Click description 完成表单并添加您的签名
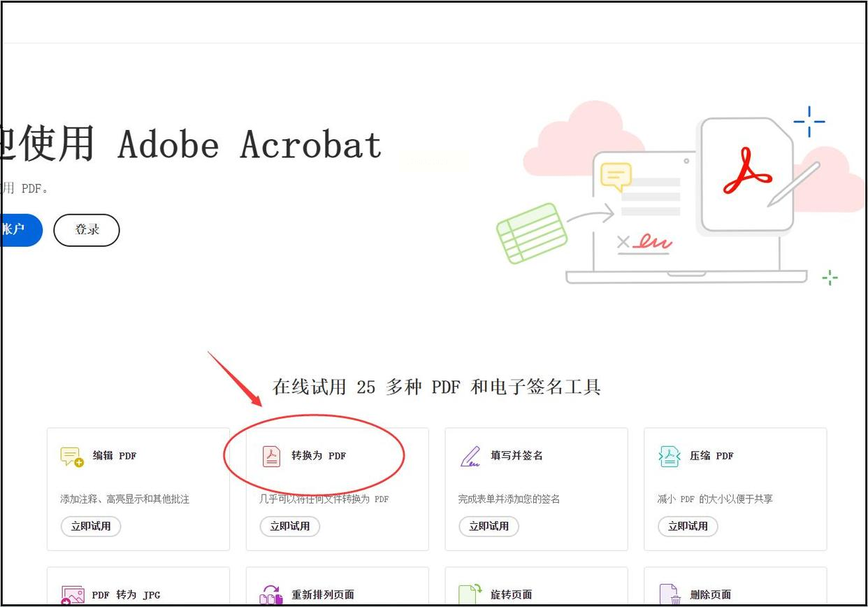 [x=509, y=499]
